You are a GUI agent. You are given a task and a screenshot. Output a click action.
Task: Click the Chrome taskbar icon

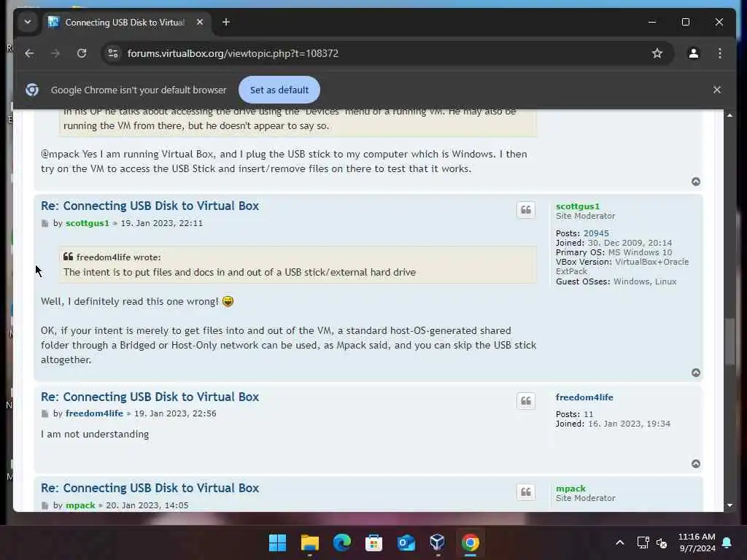point(471,542)
